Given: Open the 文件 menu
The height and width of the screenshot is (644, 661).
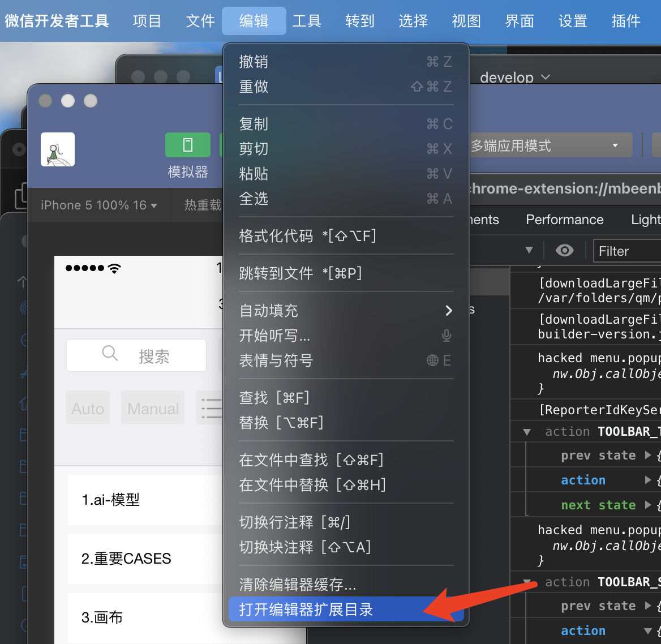Looking at the screenshot, I should coord(200,20).
